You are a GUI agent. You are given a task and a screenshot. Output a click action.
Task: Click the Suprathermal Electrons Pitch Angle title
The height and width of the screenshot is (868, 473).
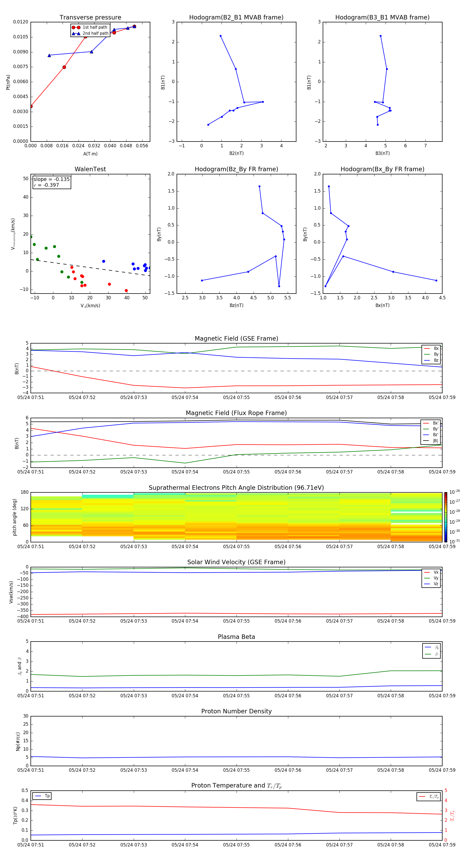(236, 488)
